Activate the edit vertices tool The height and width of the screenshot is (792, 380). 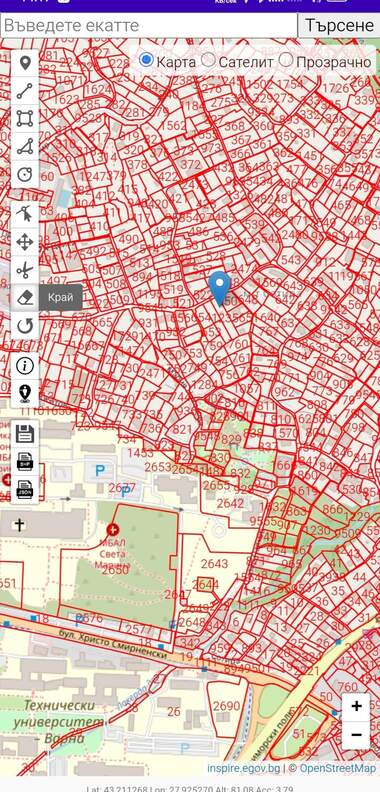pyautogui.click(x=25, y=215)
